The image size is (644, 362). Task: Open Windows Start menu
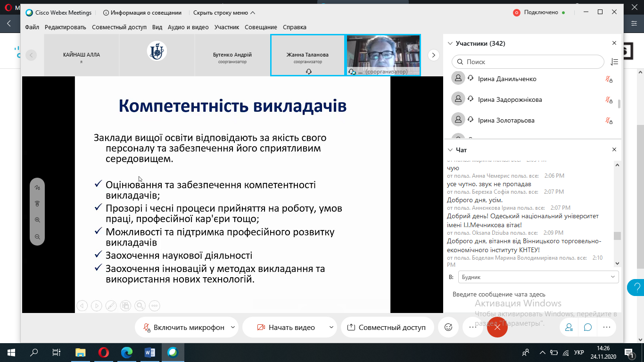coord(11,352)
